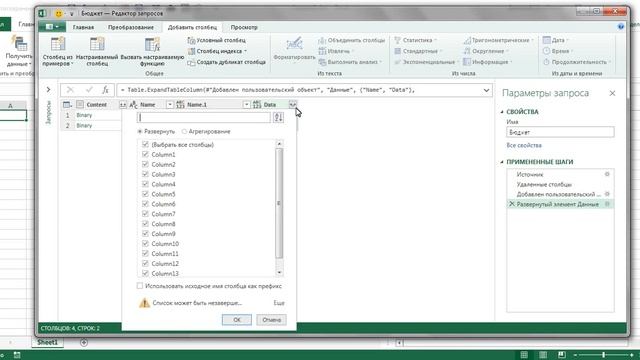Viewport: 640px width, 360px height.
Task: Enable the use original column name prefix checkbox
Action: [x=140, y=286]
